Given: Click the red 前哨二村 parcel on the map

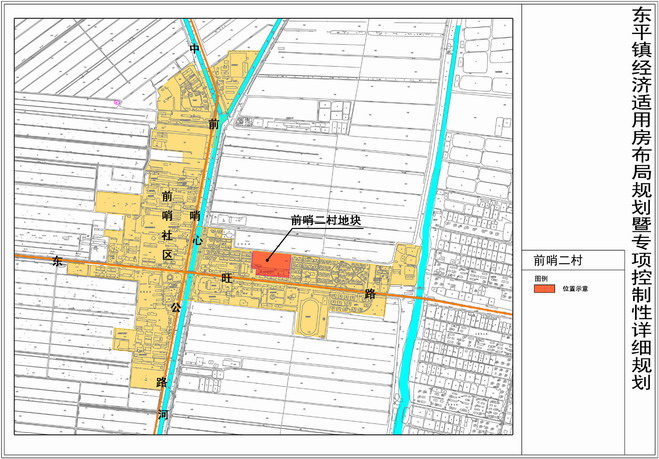Looking at the screenshot, I should [x=270, y=264].
